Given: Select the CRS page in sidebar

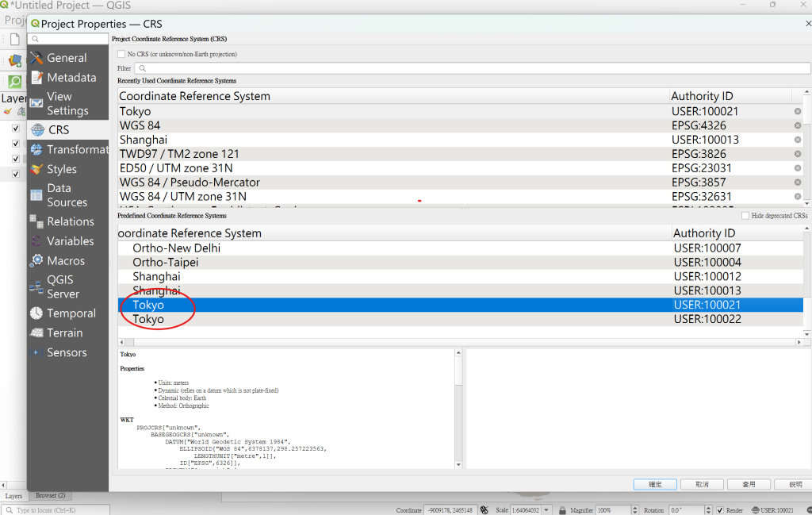Looking at the screenshot, I should (68, 130).
